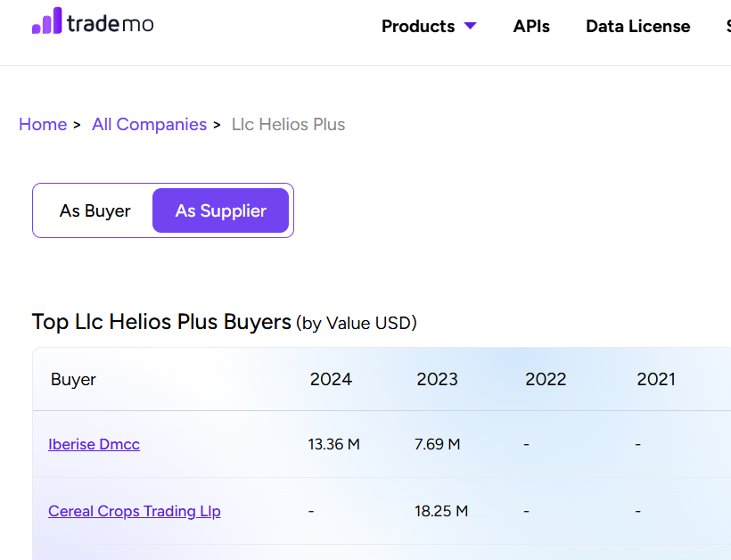Switch to the As Buyer view
The width and height of the screenshot is (731, 560).
[x=95, y=210]
